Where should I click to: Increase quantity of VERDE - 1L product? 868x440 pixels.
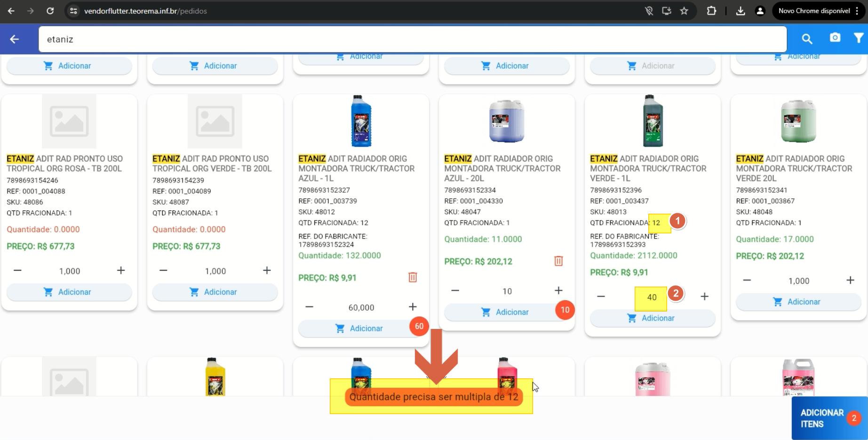point(704,296)
